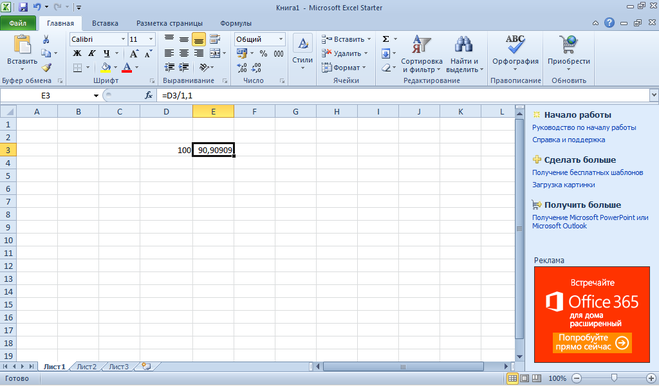Image resolution: width=659 pixels, height=386 pixels.
Task: Expand the Общий number format dropdown
Action: tap(281, 39)
